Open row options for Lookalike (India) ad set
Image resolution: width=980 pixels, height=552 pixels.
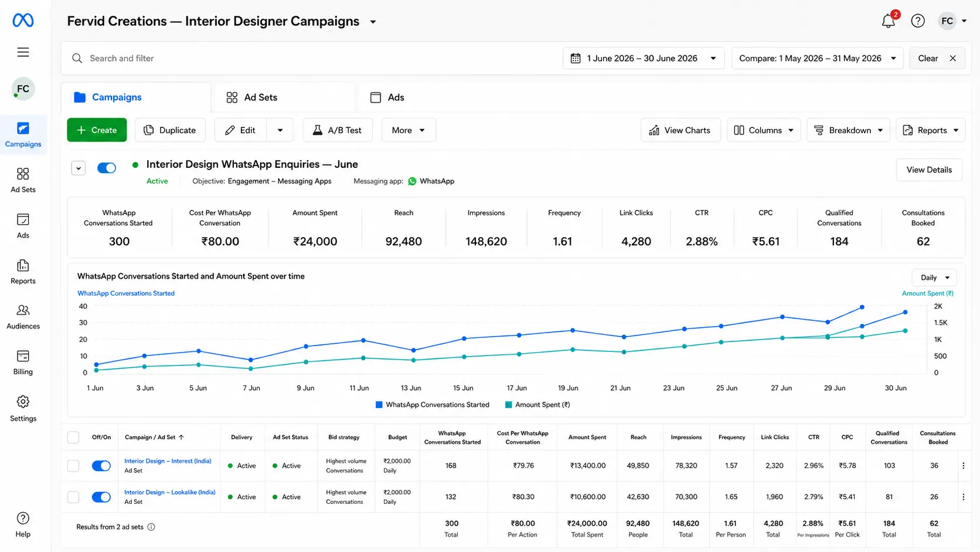[x=964, y=497]
